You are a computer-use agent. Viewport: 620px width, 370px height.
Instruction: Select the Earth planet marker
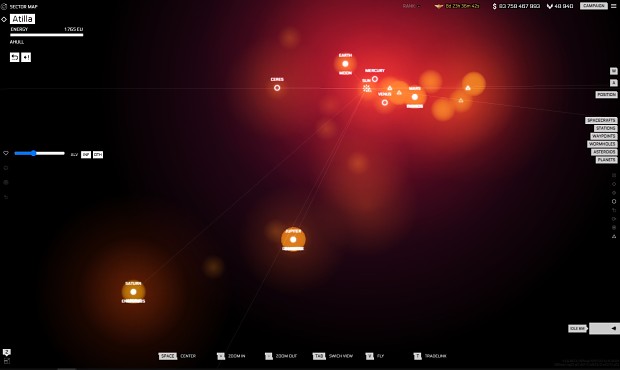coord(345,64)
